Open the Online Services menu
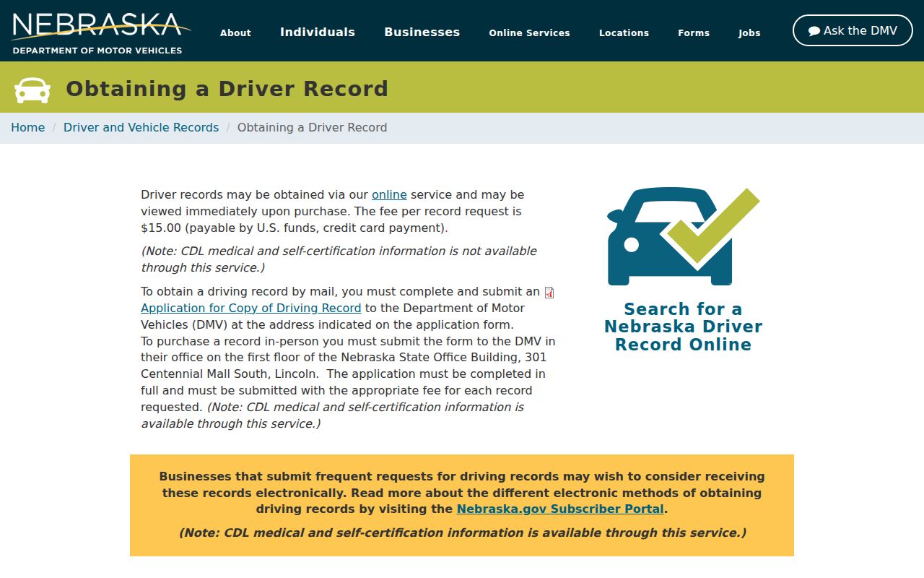Image resolution: width=924 pixels, height=578 pixels. pos(529,33)
